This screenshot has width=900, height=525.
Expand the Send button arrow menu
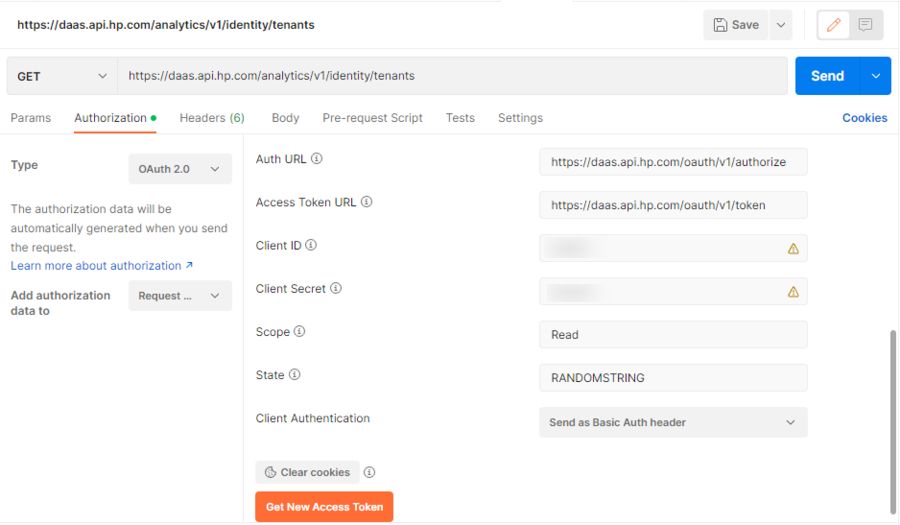coord(876,76)
